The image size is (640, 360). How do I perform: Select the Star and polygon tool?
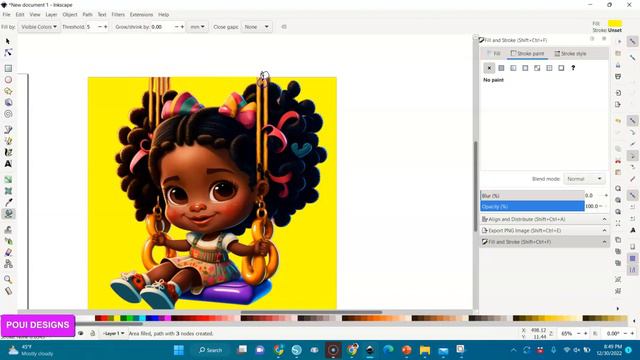[8, 91]
